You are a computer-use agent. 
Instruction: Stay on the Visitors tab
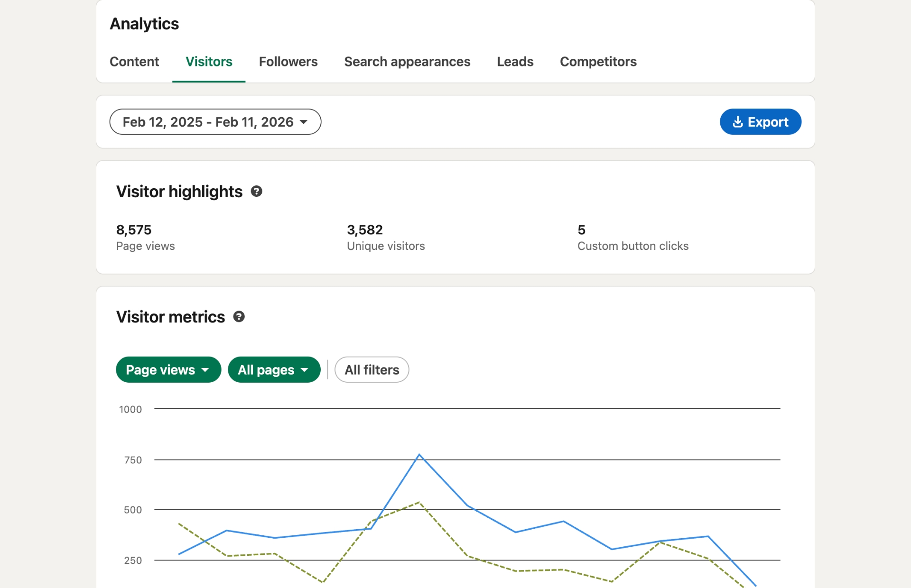(x=209, y=62)
